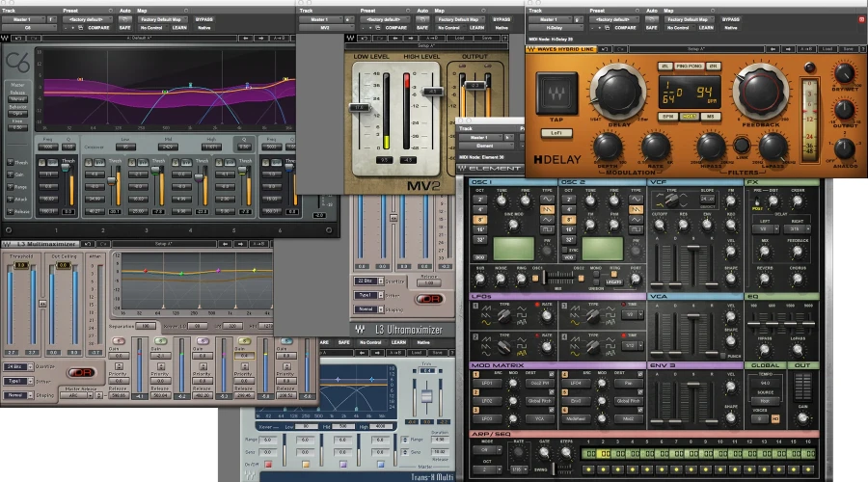The height and width of the screenshot is (482, 868).
Task: Click the C6 Master Release Manual selector
Action: (x=17, y=99)
